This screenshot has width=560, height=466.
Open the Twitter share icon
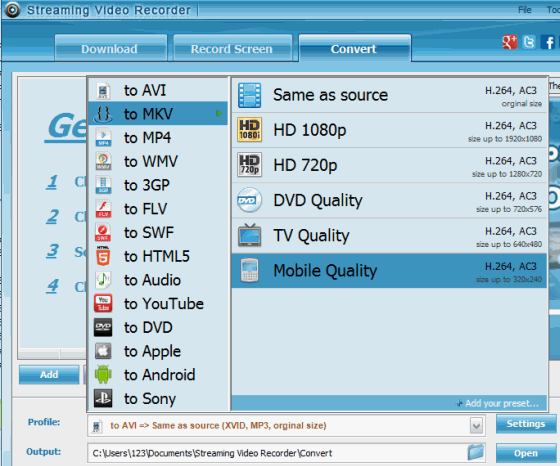pos(529,42)
